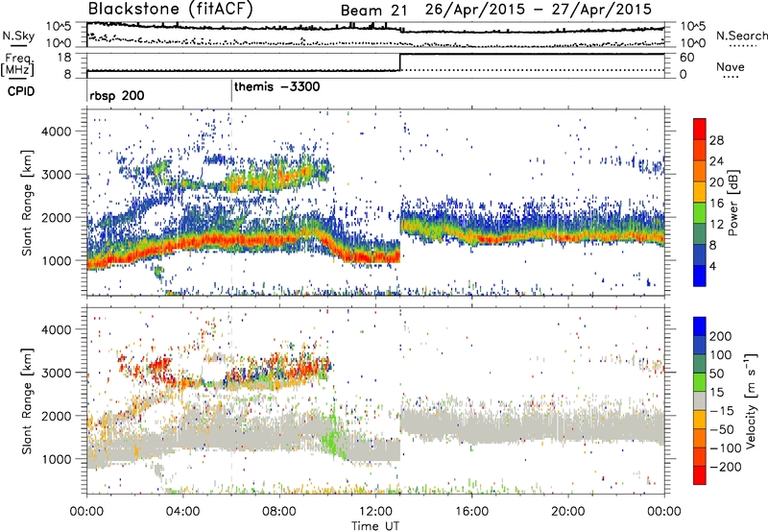Select the 50 tick on Velocity colorbar

716,374
